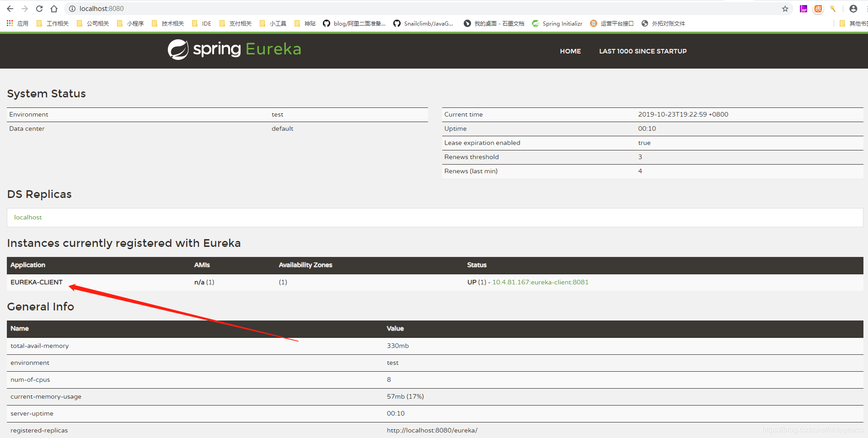Open the IDE bookmark folder
The image size is (868, 438).
click(201, 23)
